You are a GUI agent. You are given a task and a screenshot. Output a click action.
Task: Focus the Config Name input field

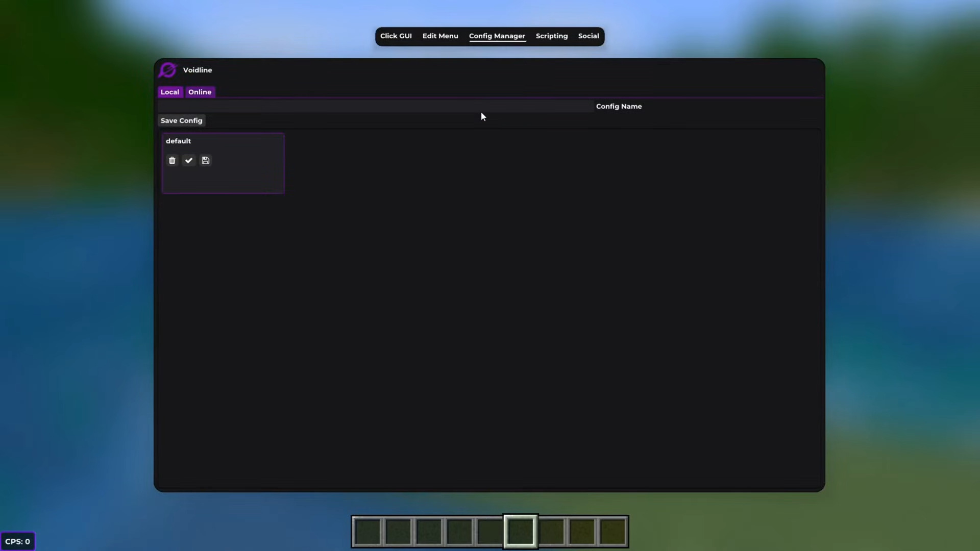click(x=375, y=107)
